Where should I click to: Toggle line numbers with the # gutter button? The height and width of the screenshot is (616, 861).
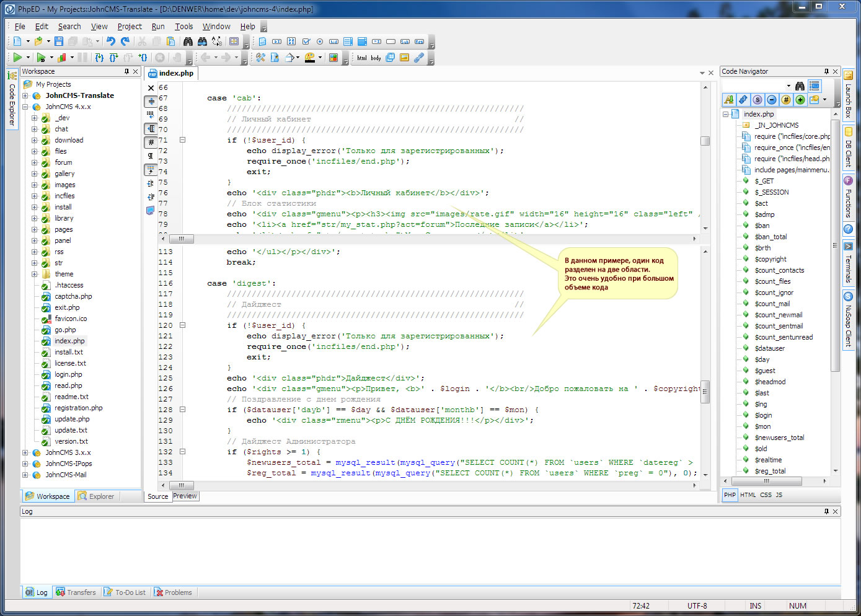point(151,143)
